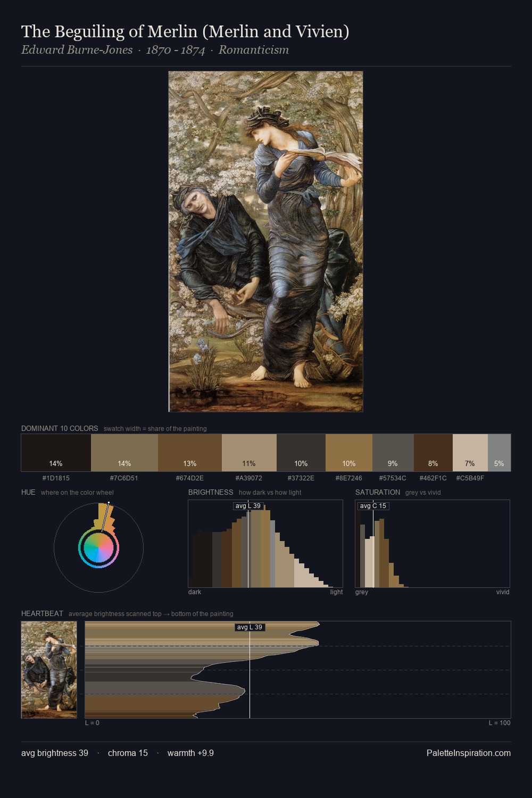Click the caption "how dark vs how light"
The height and width of the screenshot is (798, 532).
pyautogui.click(x=270, y=493)
